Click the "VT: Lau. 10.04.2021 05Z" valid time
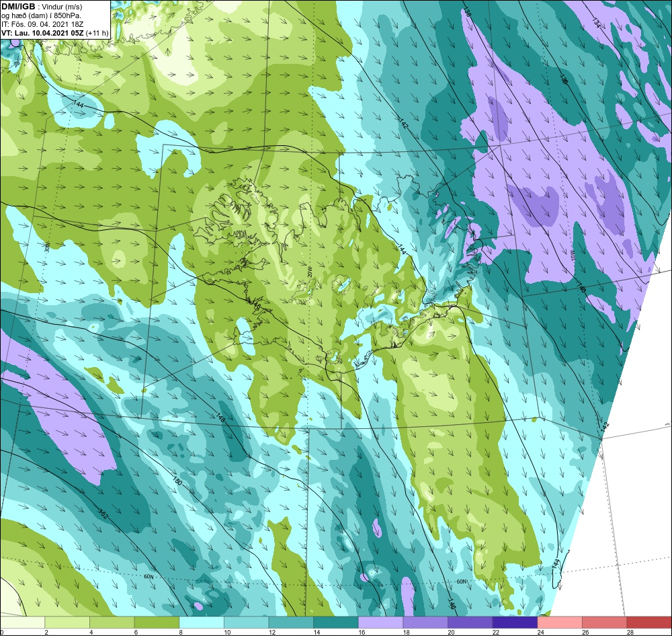 [43, 33]
